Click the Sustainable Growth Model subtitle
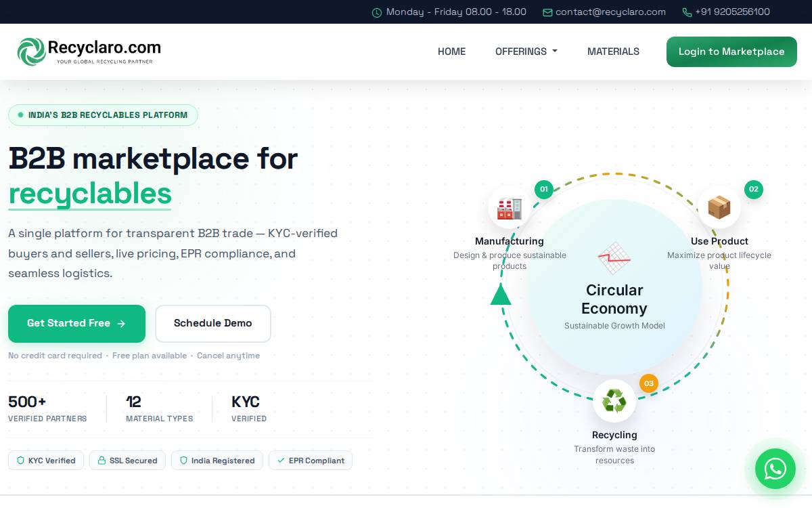812x508 pixels. pos(614,326)
